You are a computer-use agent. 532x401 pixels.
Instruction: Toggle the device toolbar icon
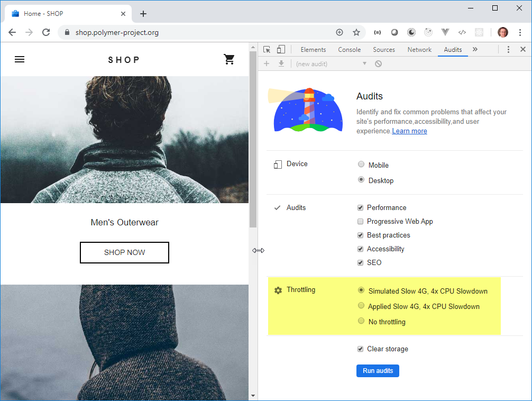pos(281,50)
